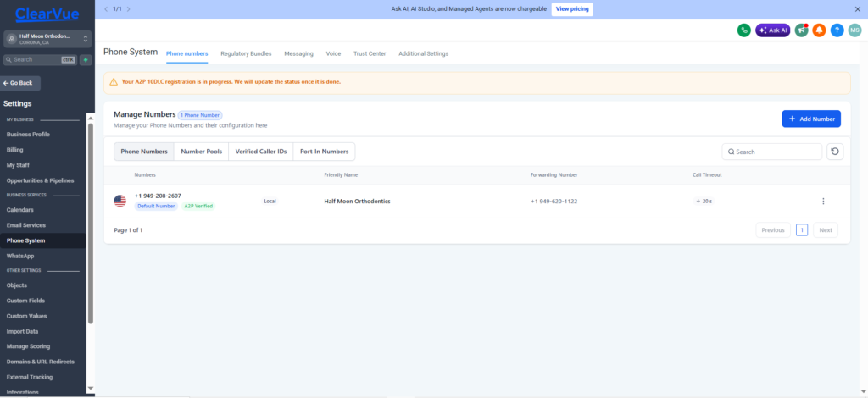868x398 pixels.
Task: Click the sidebar scroll up arrow
Action: [x=91, y=118]
